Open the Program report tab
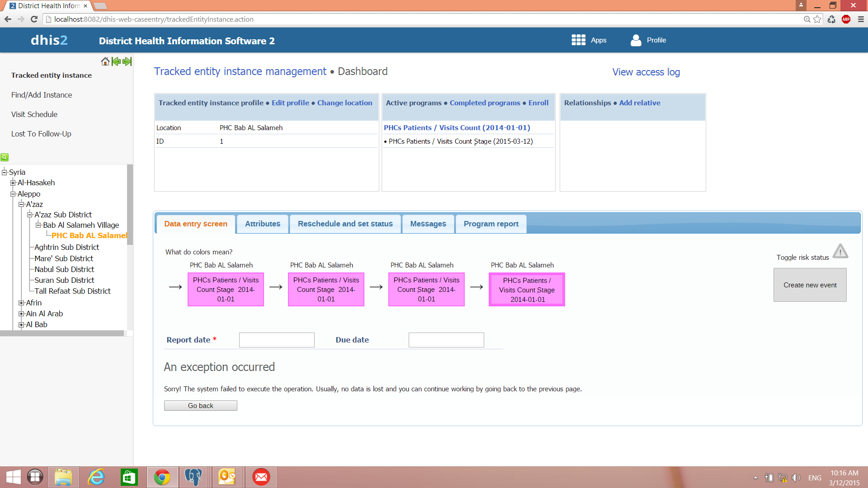The height and width of the screenshot is (488, 868). pyautogui.click(x=491, y=224)
